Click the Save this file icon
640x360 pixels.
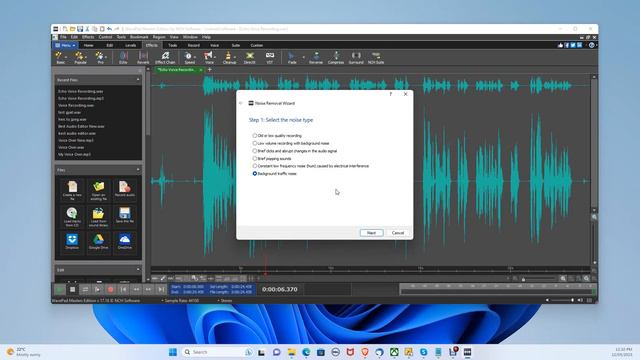click(124, 217)
